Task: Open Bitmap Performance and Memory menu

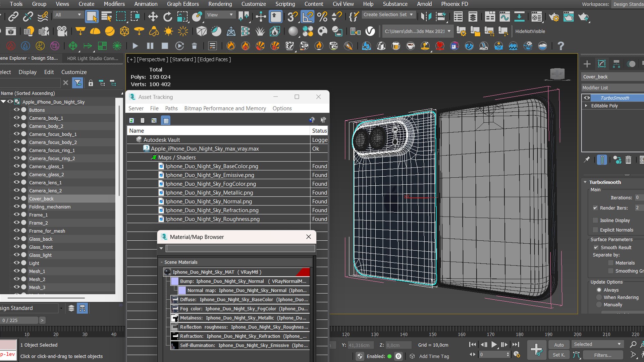Action: (x=225, y=108)
